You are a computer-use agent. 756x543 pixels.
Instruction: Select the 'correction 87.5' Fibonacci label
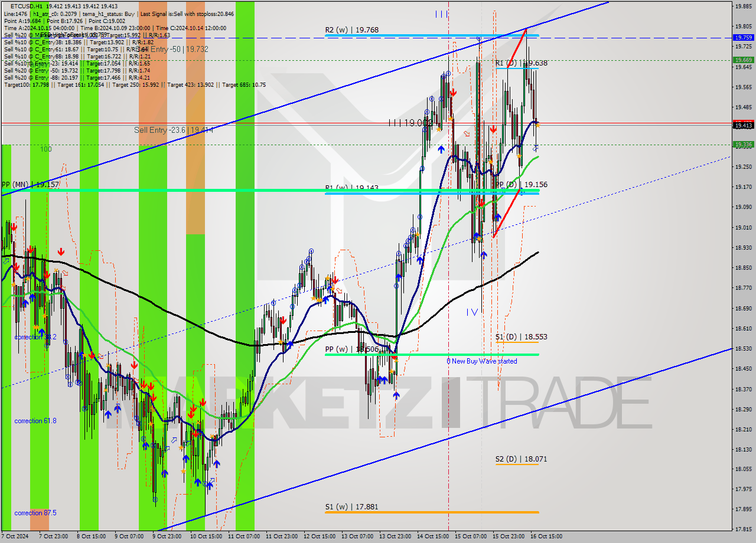coord(35,513)
